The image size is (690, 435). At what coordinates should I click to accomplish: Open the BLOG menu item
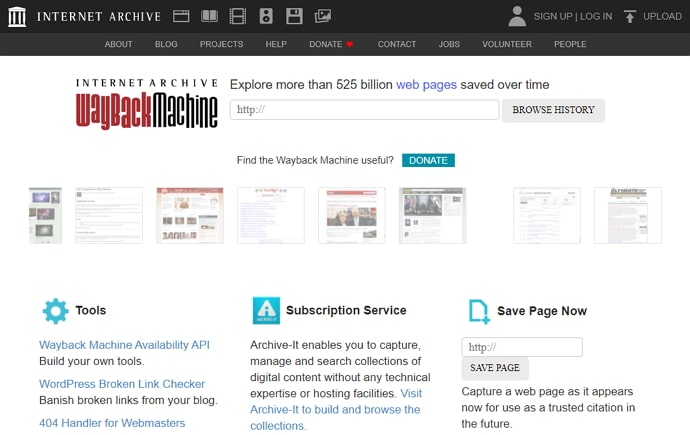click(x=166, y=44)
